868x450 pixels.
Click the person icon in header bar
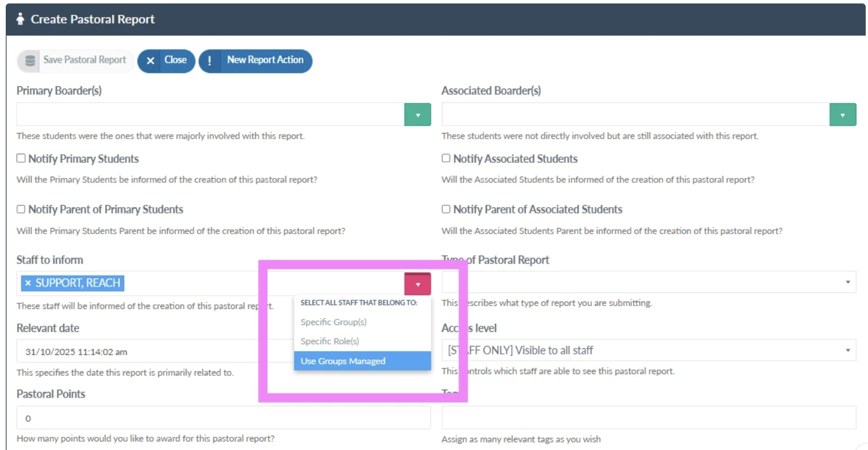[x=21, y=19]
